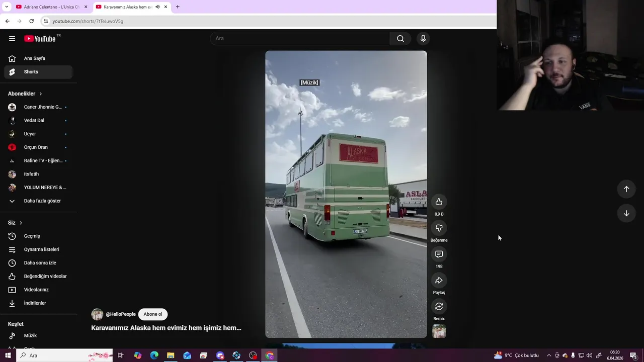Expand Daha fazla göster subscriptions
The height and width of the screenshot is (362, 644).
pyautogui.click(x=38, y=201)
